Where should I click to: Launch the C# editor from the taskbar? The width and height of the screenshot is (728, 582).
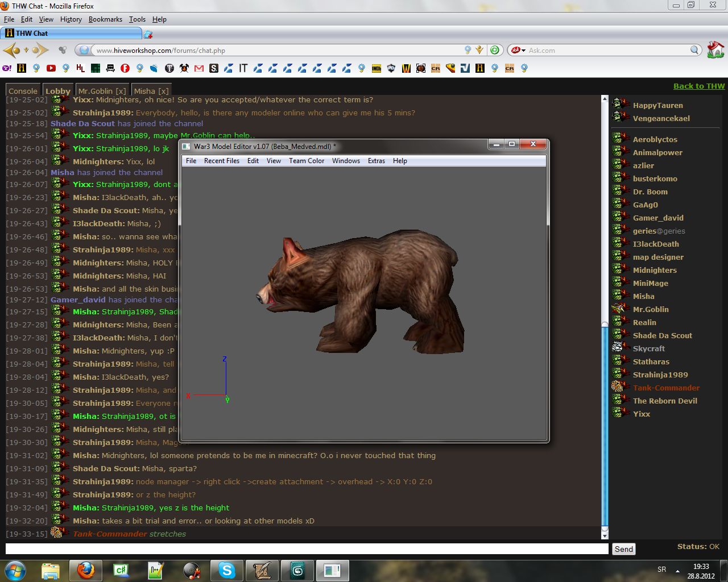tap(121, 571)
